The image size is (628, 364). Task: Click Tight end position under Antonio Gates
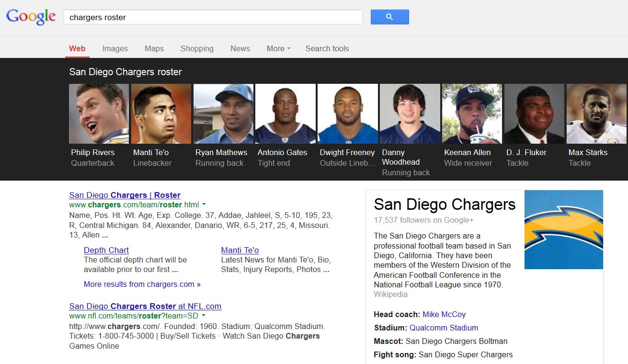pyautogui.click(x=274, y=163)
